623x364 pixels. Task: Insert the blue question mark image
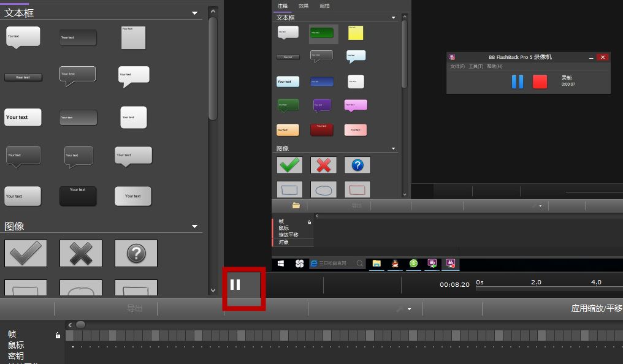(x=357, y=165)
